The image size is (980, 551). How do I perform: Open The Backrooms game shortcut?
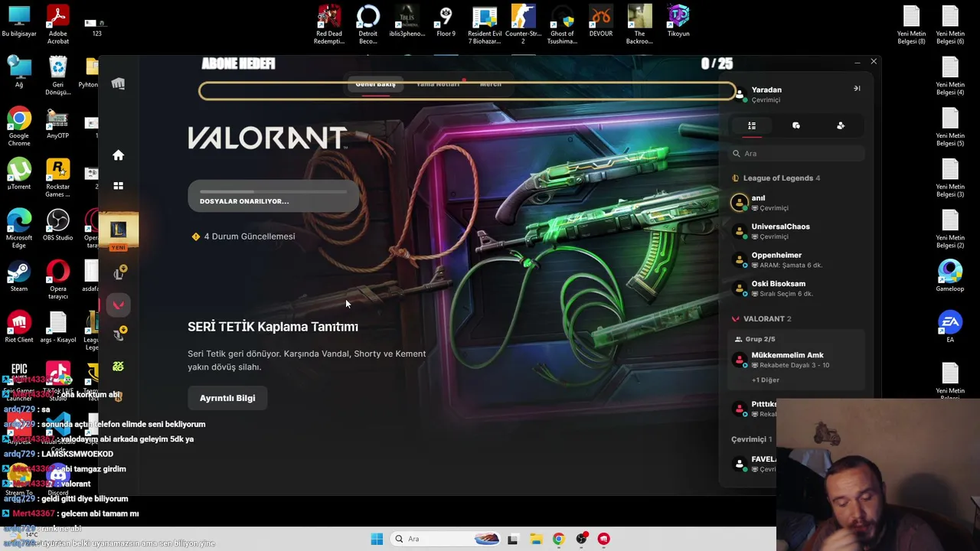(640, 24)
